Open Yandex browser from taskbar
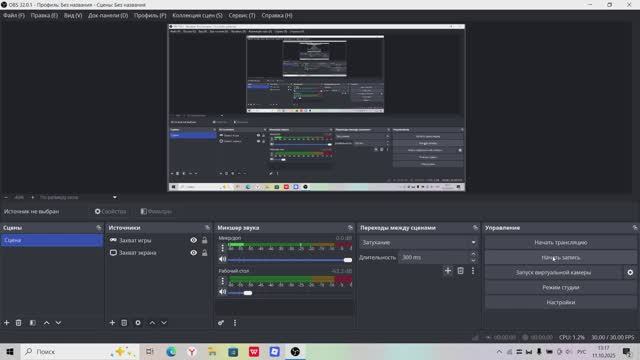Viewport: 640px width, 360px height. (x=192, y=351)
